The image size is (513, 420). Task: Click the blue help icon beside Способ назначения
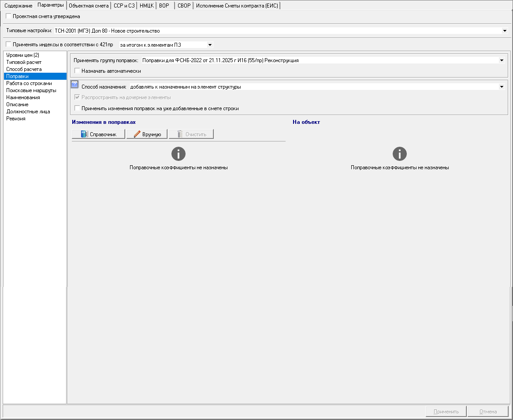(x=74, y=84)
